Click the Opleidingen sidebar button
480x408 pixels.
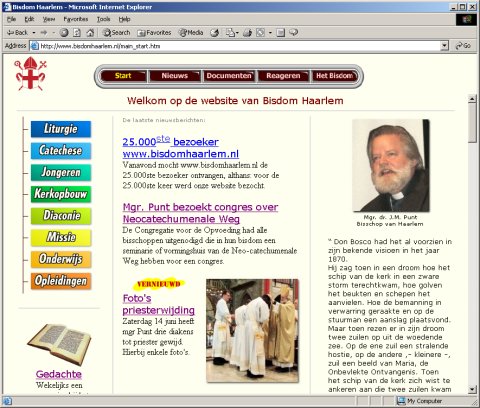tap(61, 281)
